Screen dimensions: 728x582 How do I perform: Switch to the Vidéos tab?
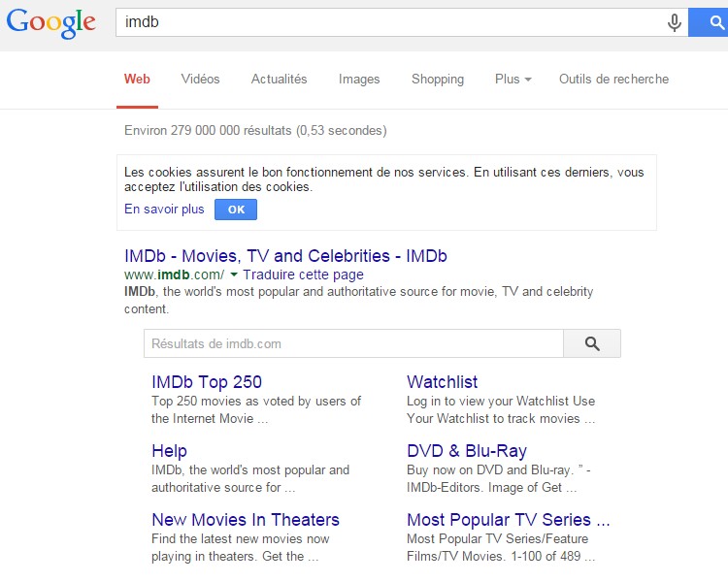(200, 79)
